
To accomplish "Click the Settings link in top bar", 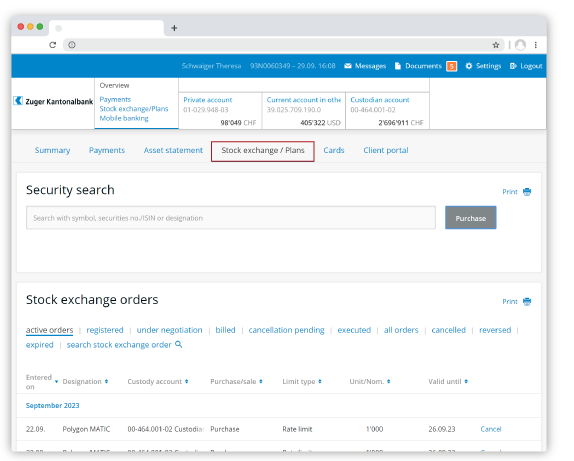I will tap(488, 66).
